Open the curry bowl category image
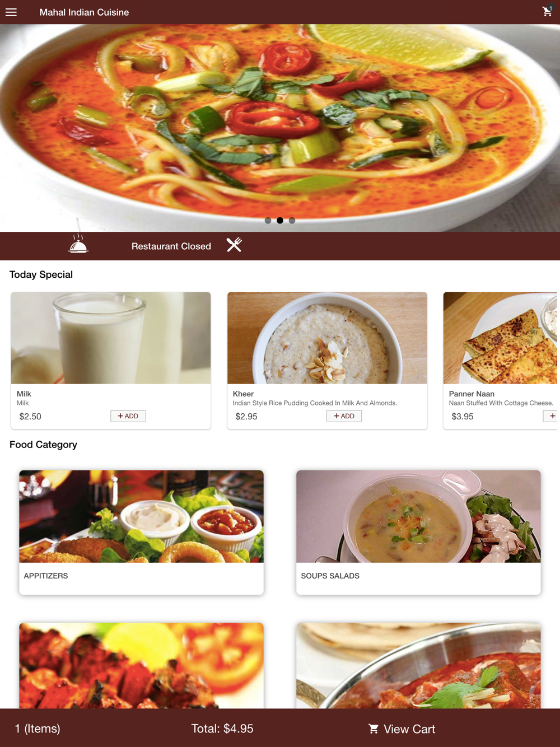Image resolution: width=560 pixels, height=747 pixels. (x=418, y=666)
